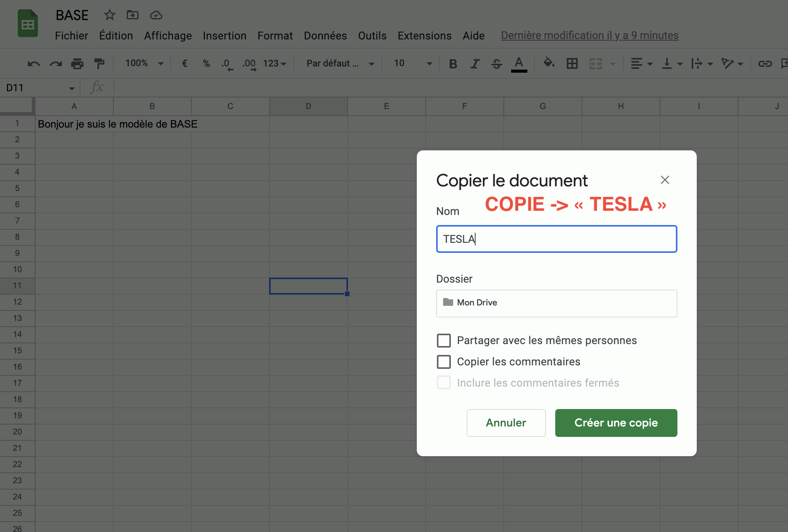Enable Partager avec les mêmes personnes
Image resolution: width=788 pixels, height=532 pixels.
pyautogui.click(x=444, y=341)
